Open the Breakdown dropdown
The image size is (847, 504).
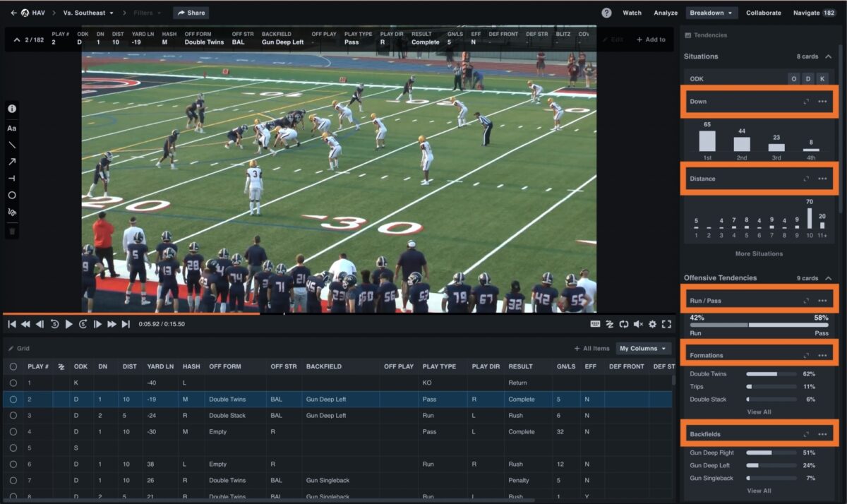712,12
